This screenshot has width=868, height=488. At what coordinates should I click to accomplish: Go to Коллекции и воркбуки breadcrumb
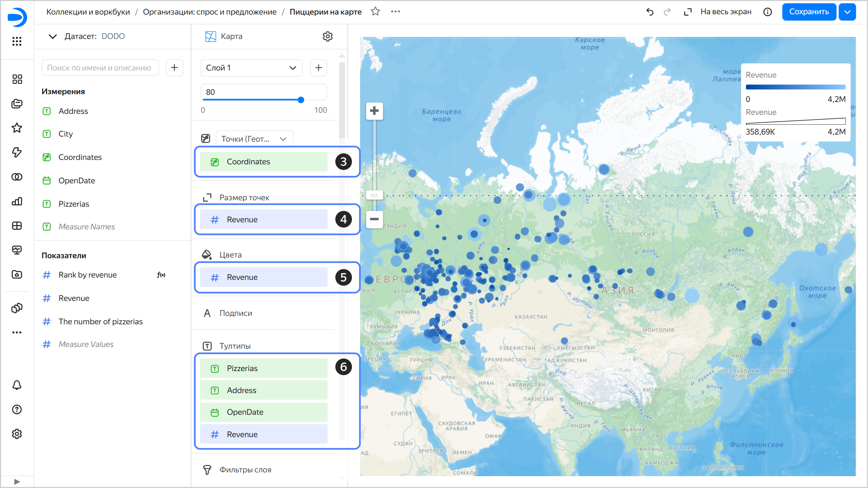click(88, 11)
